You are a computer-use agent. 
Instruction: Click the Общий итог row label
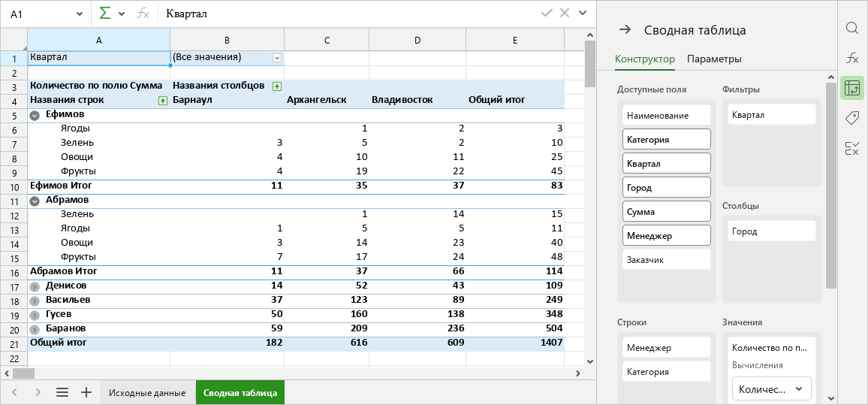click(x=59, y=343)
